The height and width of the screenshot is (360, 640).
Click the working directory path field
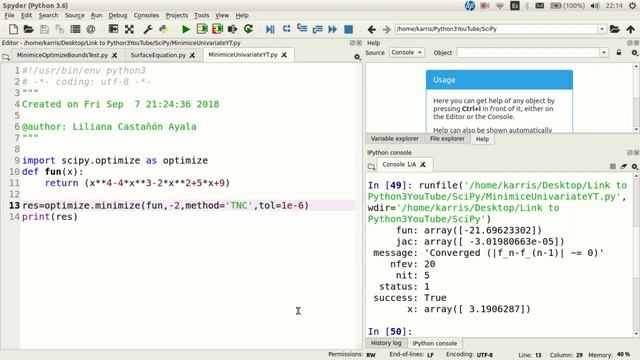pyautogui.click(x=496, y=29)
